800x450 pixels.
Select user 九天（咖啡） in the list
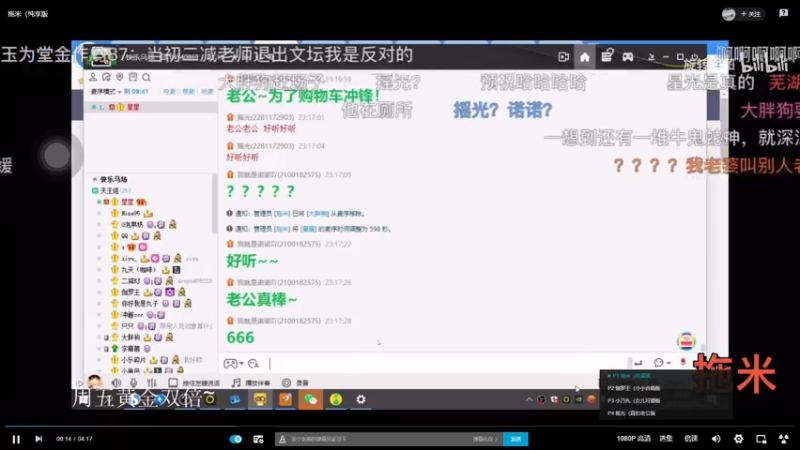point(138,269)
